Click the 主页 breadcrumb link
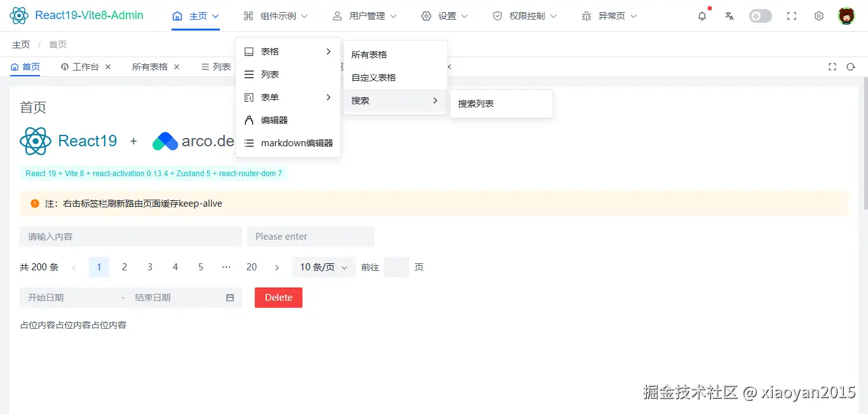This screenshot has width=868, height=414. pyautogui.click(x=21, y=45)
